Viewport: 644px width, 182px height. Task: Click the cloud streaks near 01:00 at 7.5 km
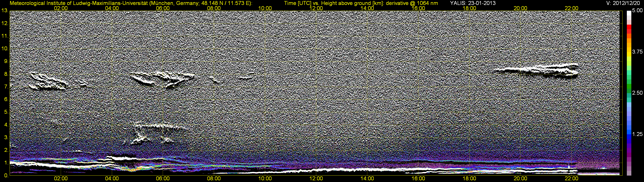49,81
